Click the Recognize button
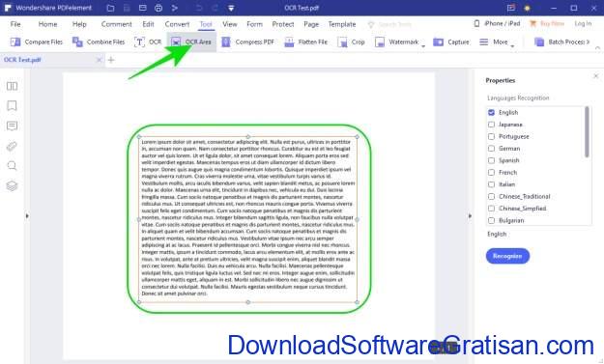 pos(507,256)
